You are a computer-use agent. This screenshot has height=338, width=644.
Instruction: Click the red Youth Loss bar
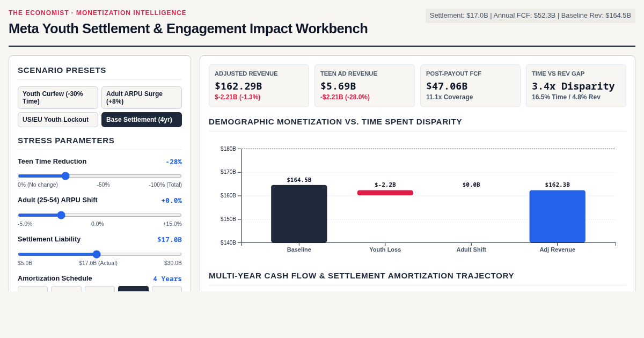pos(385,193)
